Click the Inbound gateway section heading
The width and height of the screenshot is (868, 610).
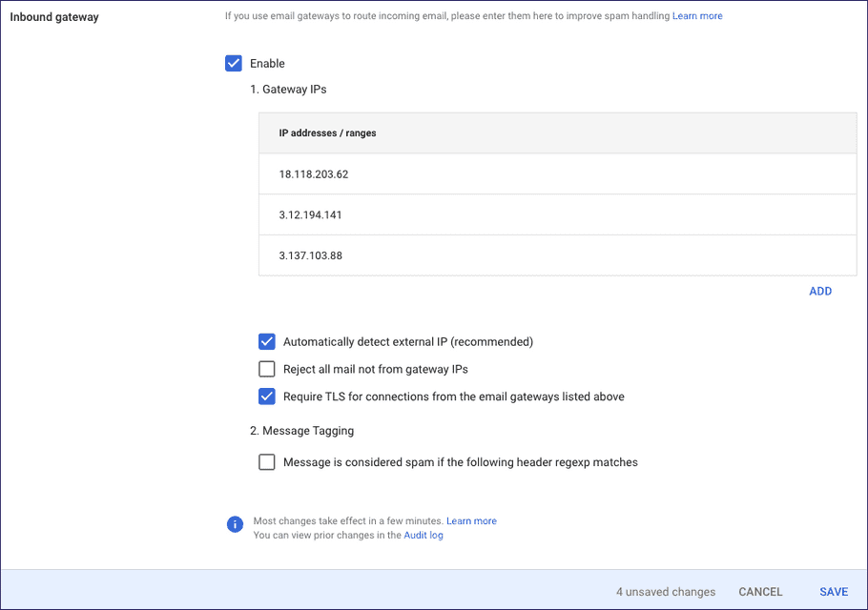point(54,16)
